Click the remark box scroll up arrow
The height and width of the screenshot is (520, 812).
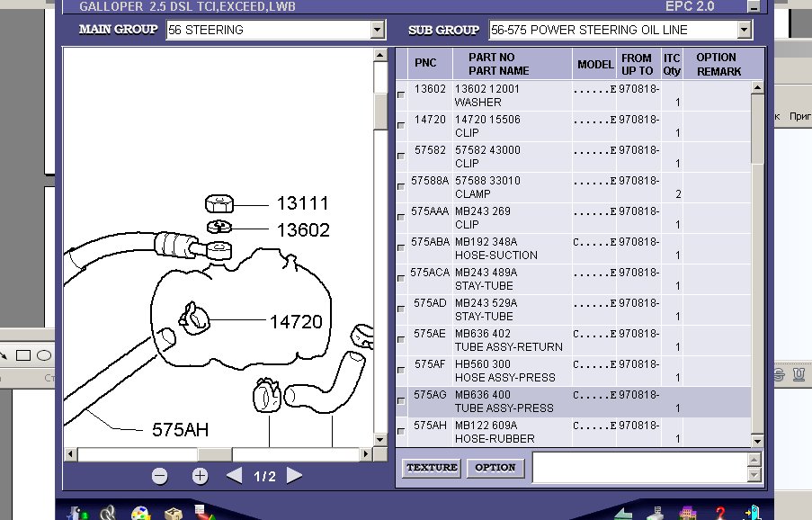[754, 460]
